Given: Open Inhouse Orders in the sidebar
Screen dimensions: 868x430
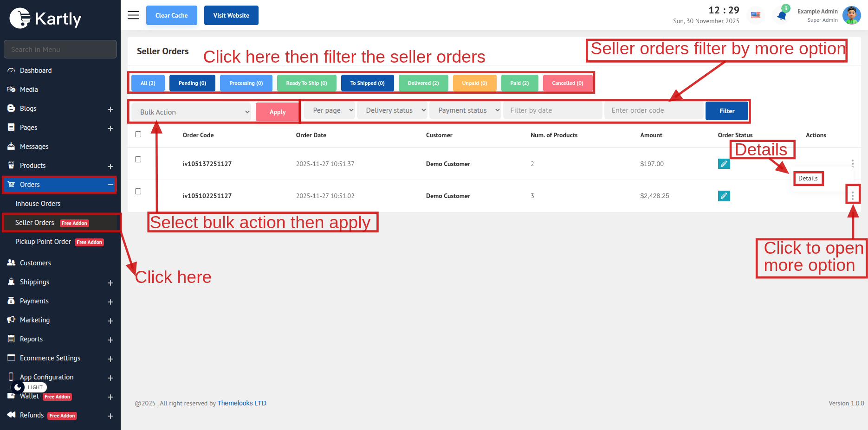Looking at the screenshot, I should point(38,204).
